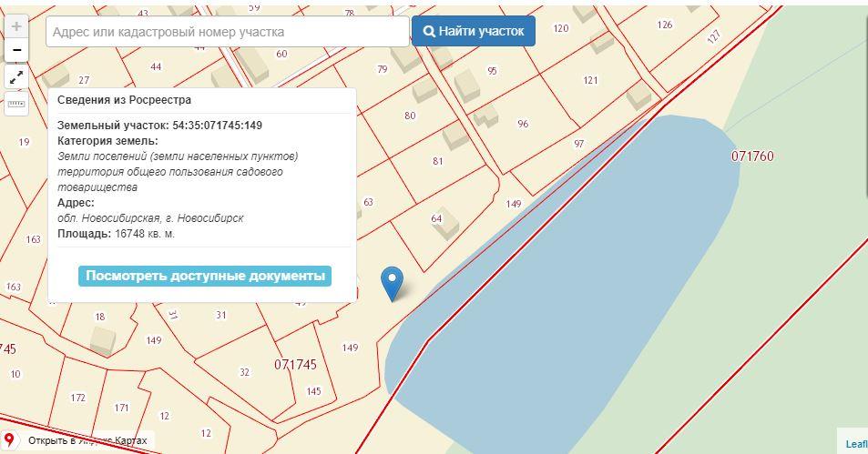This screenshot has height=454, width=868.
Task: Click the Найти участок button
Action: 474,31
